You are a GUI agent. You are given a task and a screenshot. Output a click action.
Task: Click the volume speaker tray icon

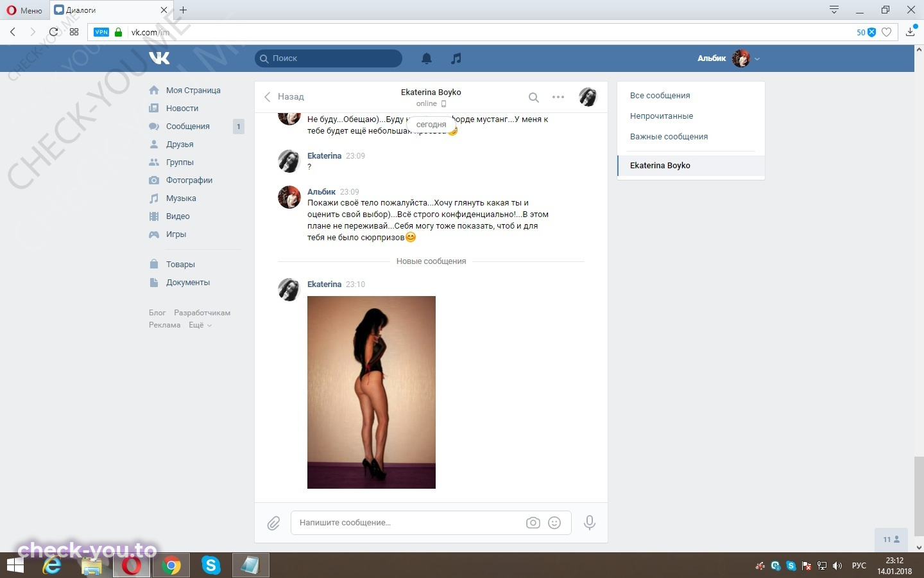pyautogui.click(x=837, y=566)
